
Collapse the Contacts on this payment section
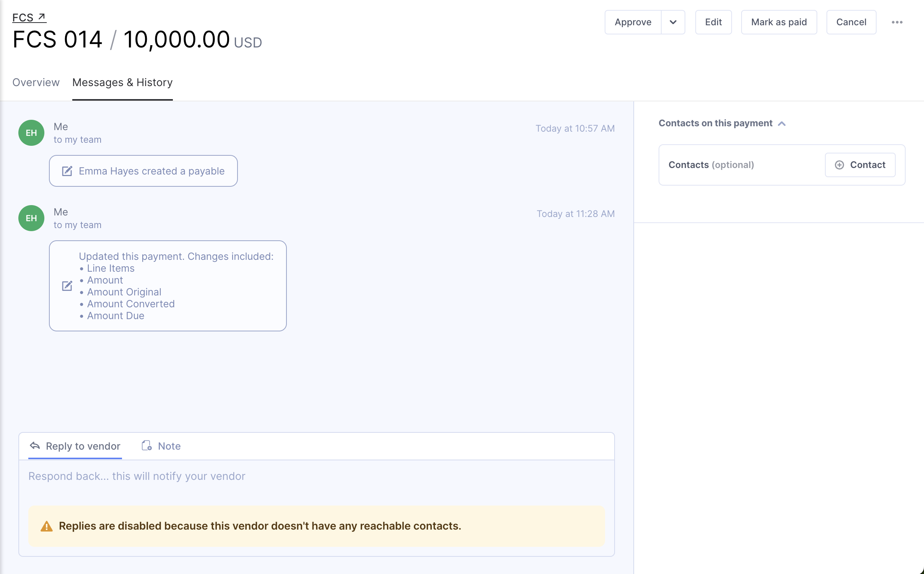pos(782,124)
